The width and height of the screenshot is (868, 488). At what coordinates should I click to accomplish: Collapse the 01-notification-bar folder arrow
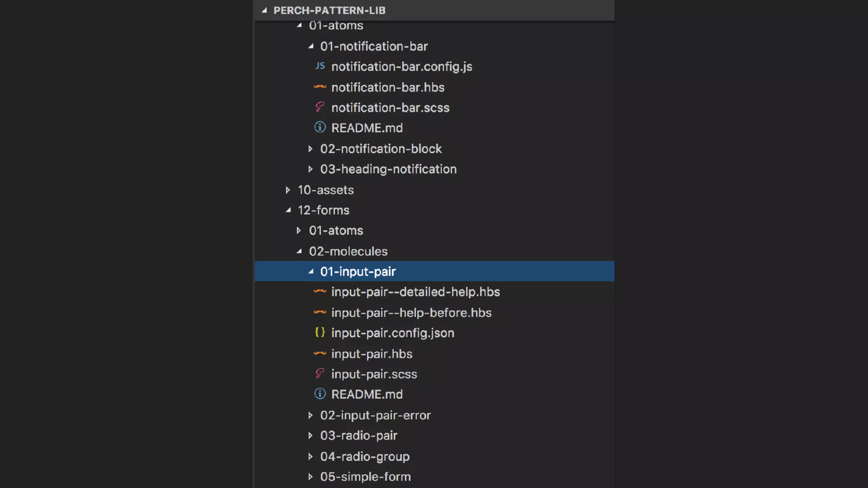click(x=311, y=46)
